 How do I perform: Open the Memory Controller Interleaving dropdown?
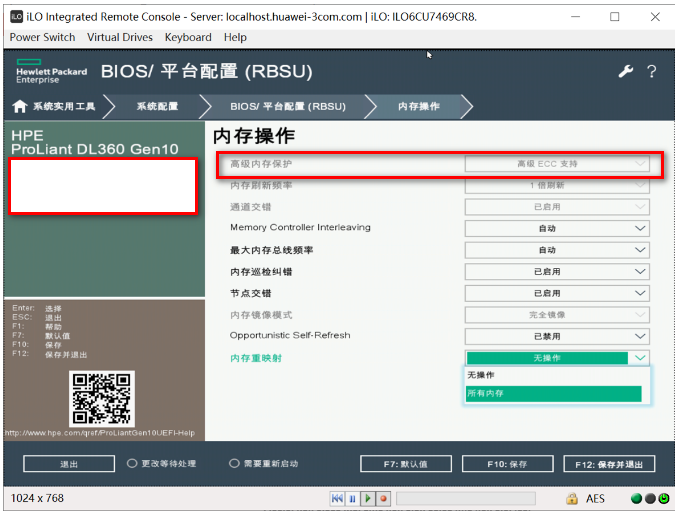[557, 228]
